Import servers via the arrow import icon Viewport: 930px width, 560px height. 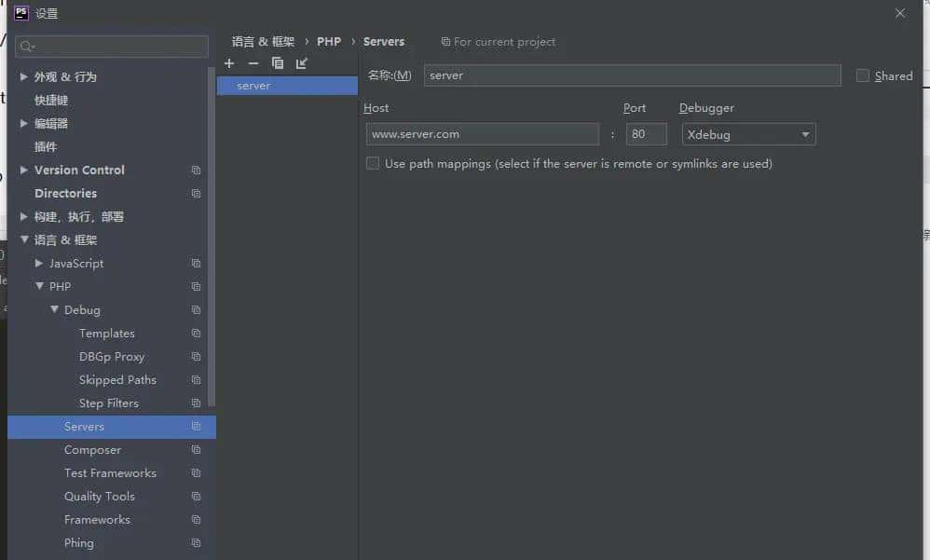pyautogui.click(x=300, y=62)
